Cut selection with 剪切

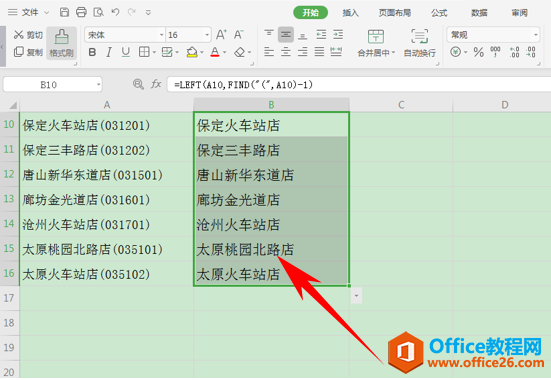point(28,35)
